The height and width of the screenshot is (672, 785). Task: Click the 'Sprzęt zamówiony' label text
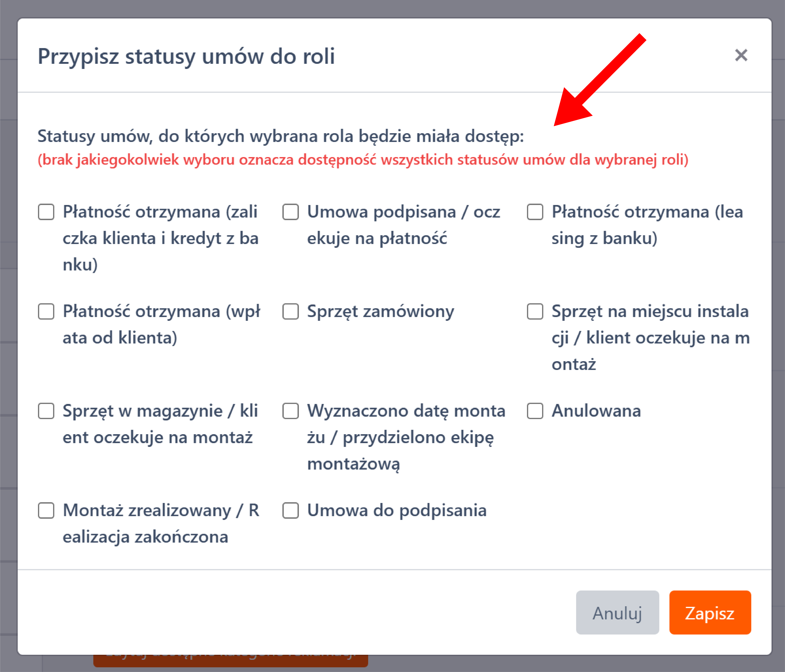(x=380, y=312)
